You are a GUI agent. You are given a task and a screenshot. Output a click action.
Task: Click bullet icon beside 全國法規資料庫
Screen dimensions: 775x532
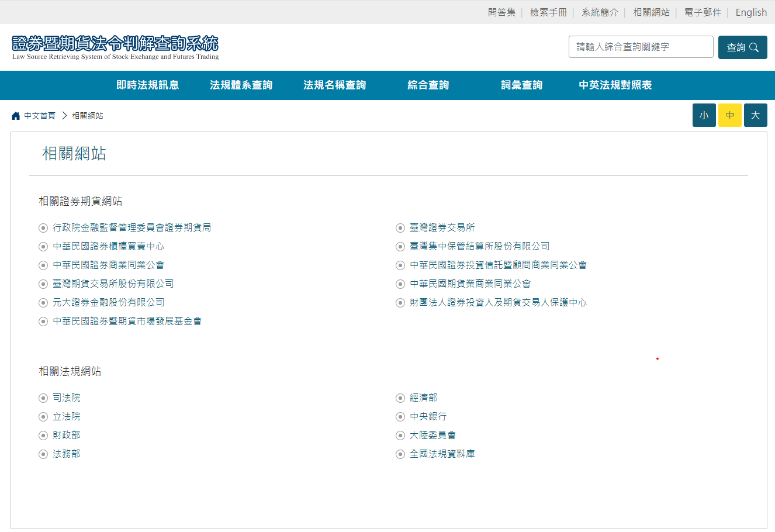[400, 454]
